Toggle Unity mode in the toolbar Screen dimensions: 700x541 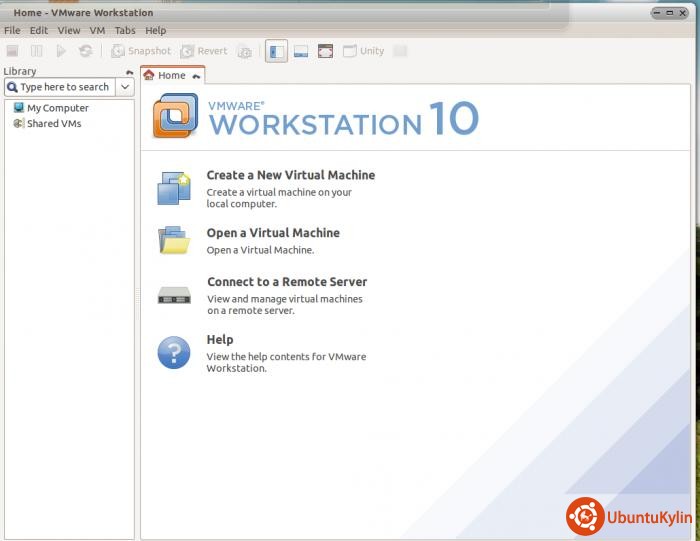(x=364, y=51)
